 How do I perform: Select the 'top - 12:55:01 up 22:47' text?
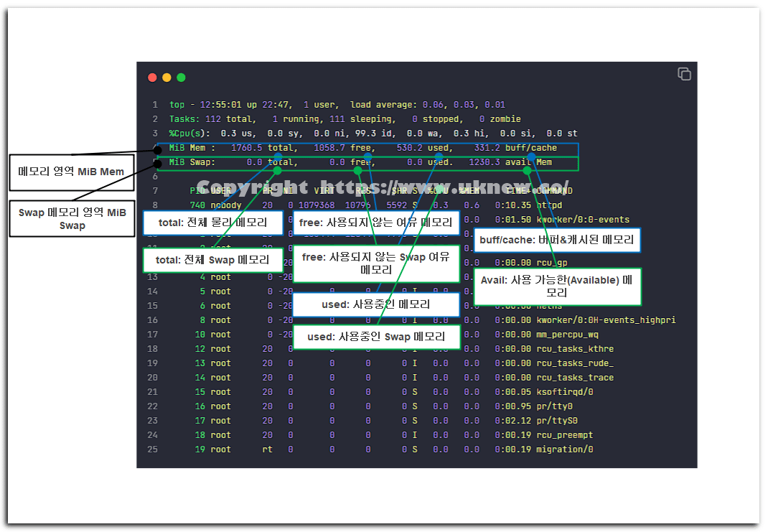[x=230, y=104]
